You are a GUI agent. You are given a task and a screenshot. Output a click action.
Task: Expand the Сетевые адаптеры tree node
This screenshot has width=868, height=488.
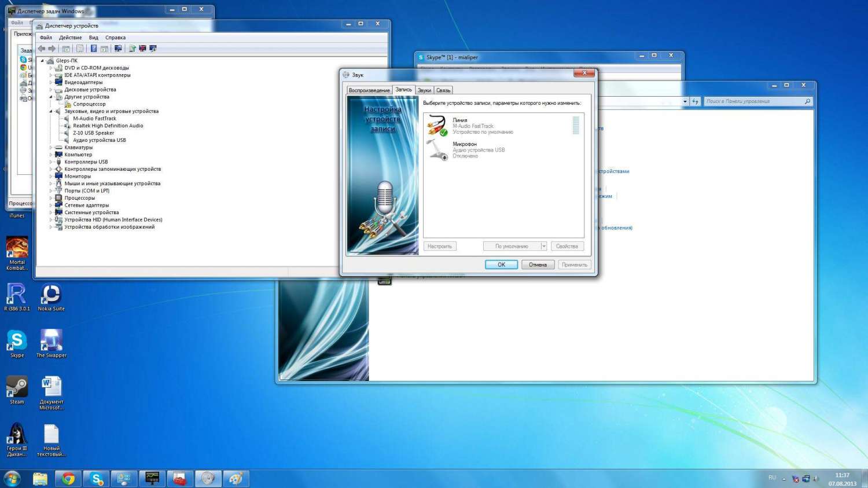tap(51, 206)
